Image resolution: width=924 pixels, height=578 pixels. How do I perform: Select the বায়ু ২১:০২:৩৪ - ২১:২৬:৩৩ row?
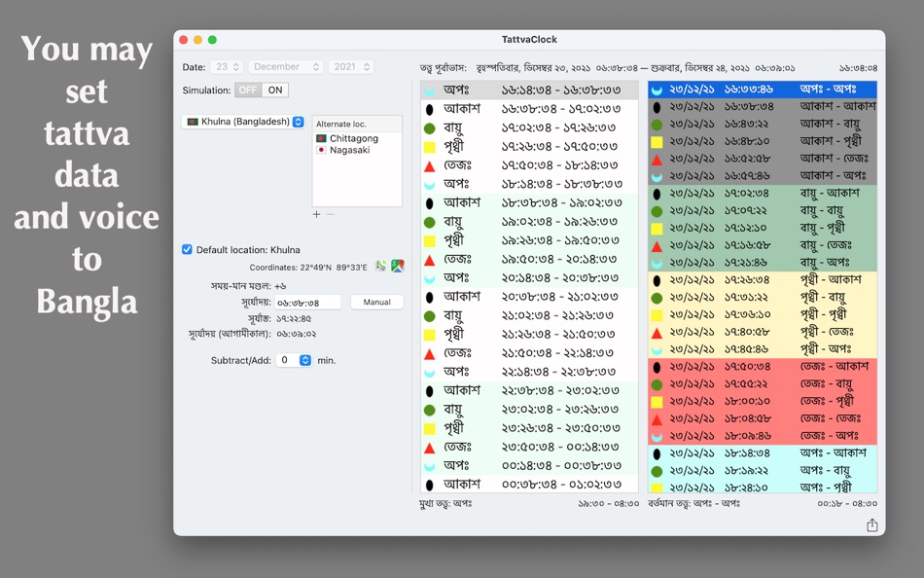click(529, 315)
